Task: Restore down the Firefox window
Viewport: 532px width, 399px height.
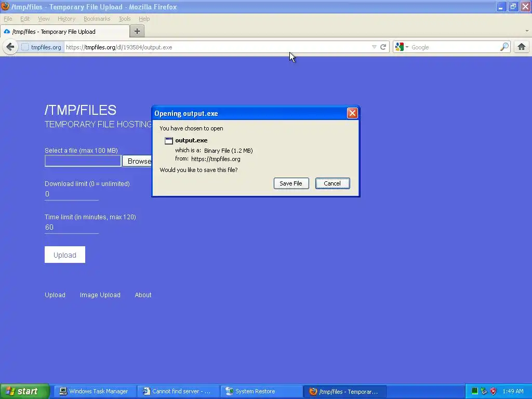Action: pyautogui.click(x=513, y=6)
